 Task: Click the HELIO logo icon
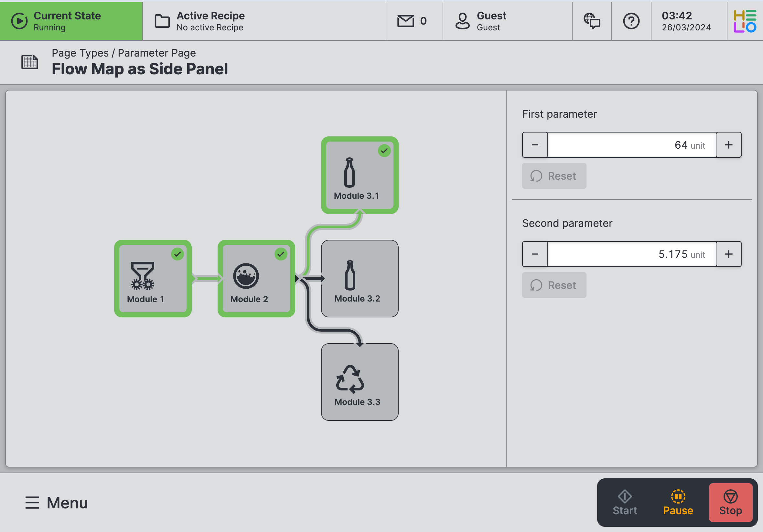(745, 21)
